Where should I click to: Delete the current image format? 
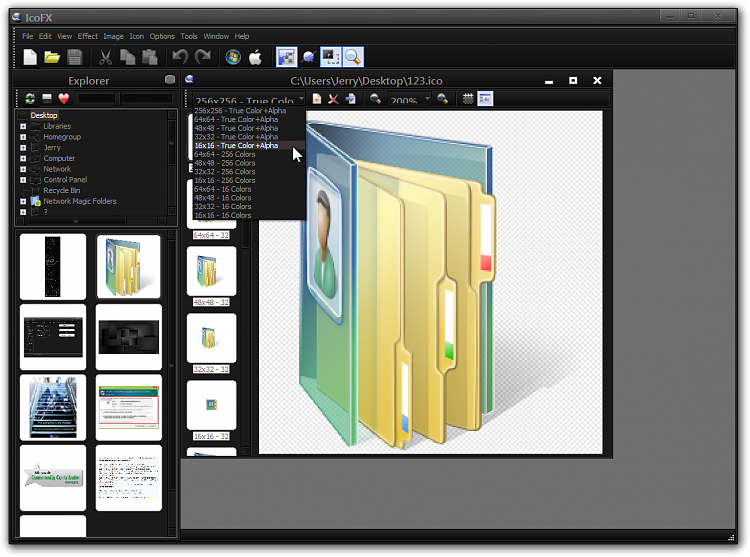click(x=333, y=99)
